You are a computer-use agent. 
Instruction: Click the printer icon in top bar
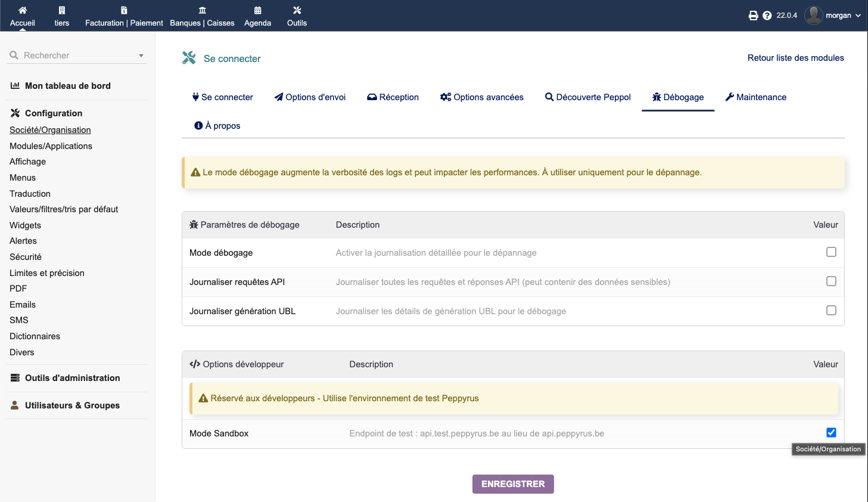753,16
